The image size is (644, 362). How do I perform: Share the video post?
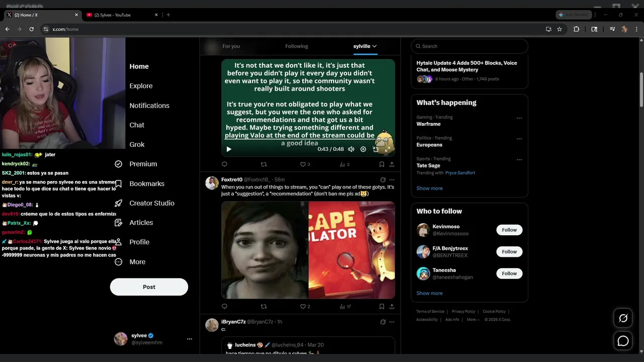(392, 164)
